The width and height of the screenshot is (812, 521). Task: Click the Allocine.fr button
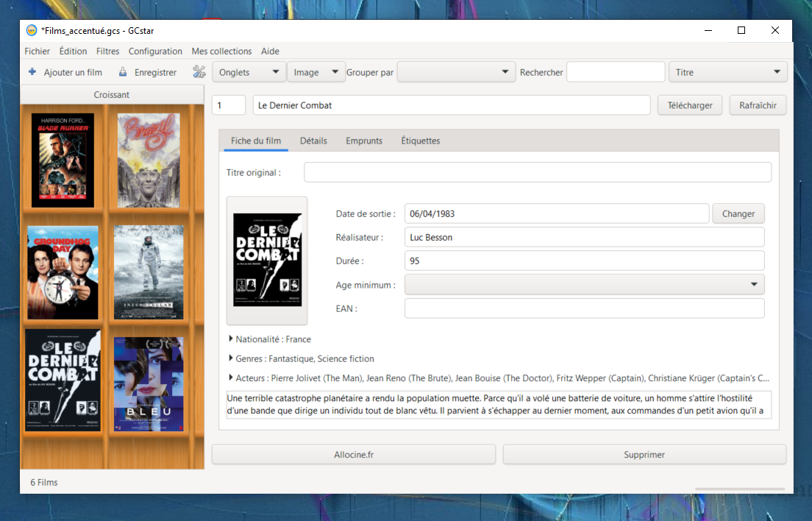[x=354, y=455]
